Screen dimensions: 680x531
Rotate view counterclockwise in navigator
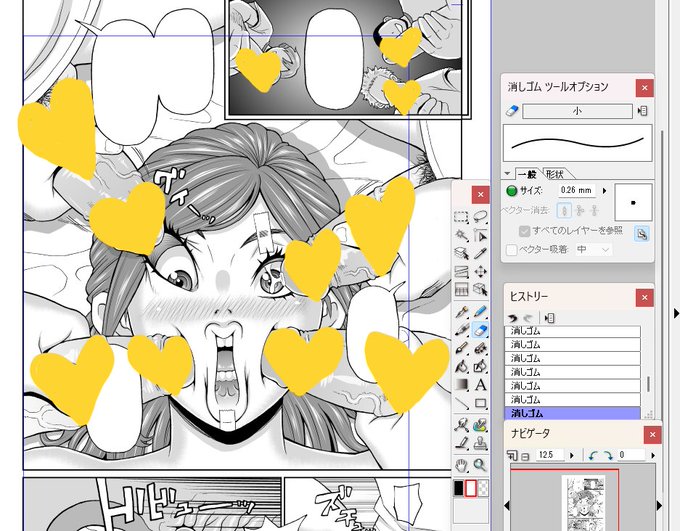593,456
